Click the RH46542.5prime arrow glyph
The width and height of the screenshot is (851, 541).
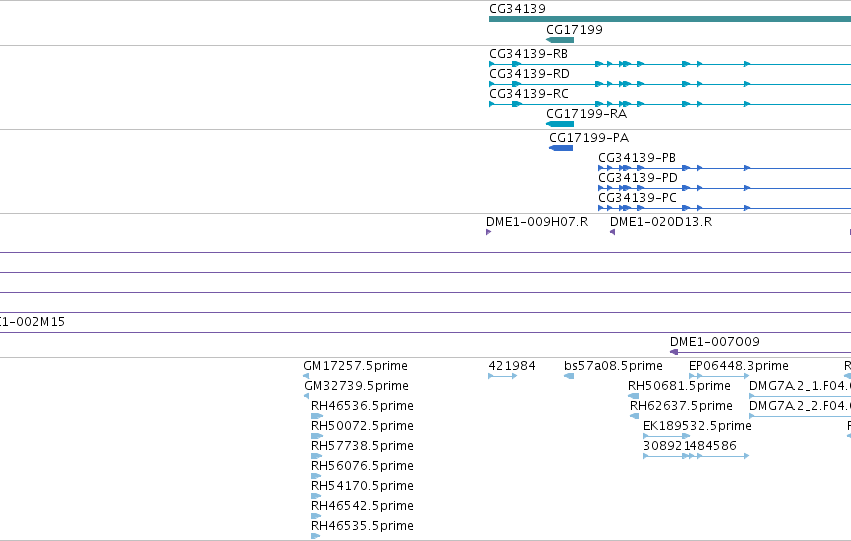click(316, 516)
